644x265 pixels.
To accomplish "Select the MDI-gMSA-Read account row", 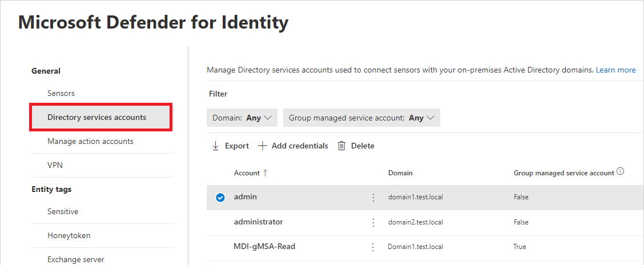I will pyautogui.click(x=425, y=248).
